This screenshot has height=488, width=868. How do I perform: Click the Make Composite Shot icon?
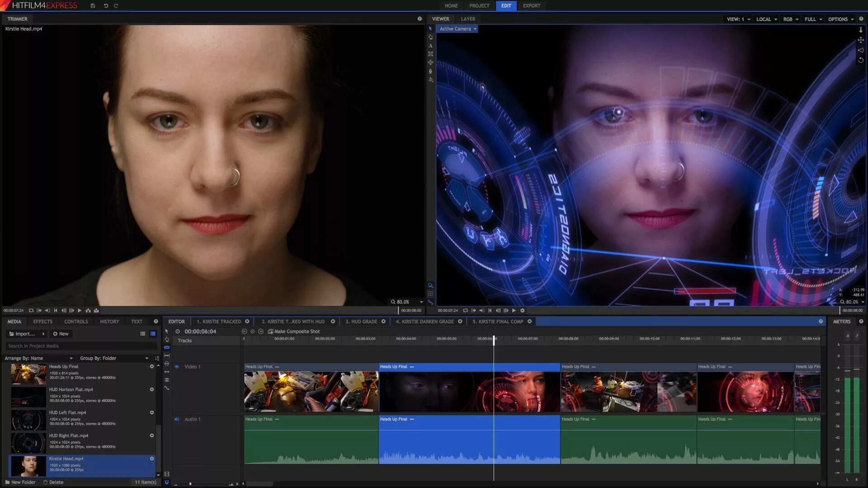[269, 331]
